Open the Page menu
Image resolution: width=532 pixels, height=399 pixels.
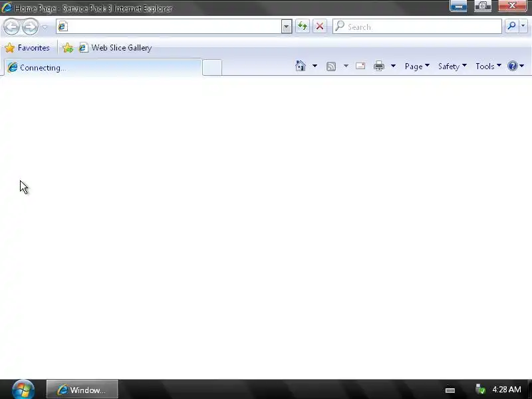click(x=417, y=66)
